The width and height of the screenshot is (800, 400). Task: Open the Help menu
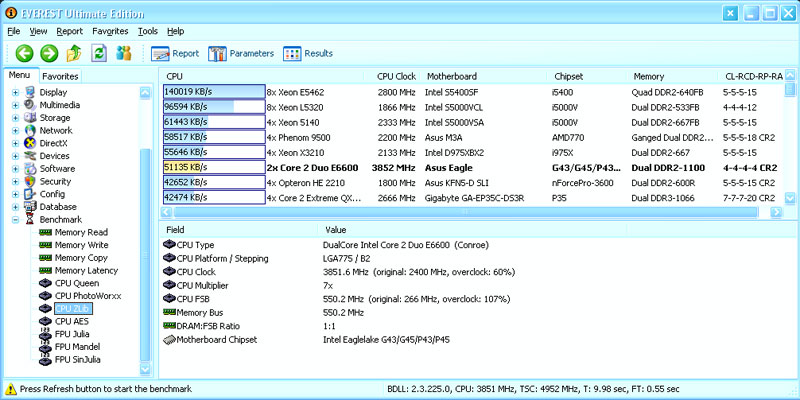click(x=176, y=31)
